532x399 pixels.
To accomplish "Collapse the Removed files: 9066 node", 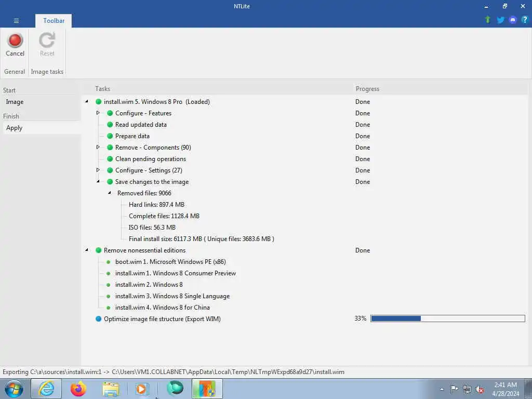I will coord(110,193).
